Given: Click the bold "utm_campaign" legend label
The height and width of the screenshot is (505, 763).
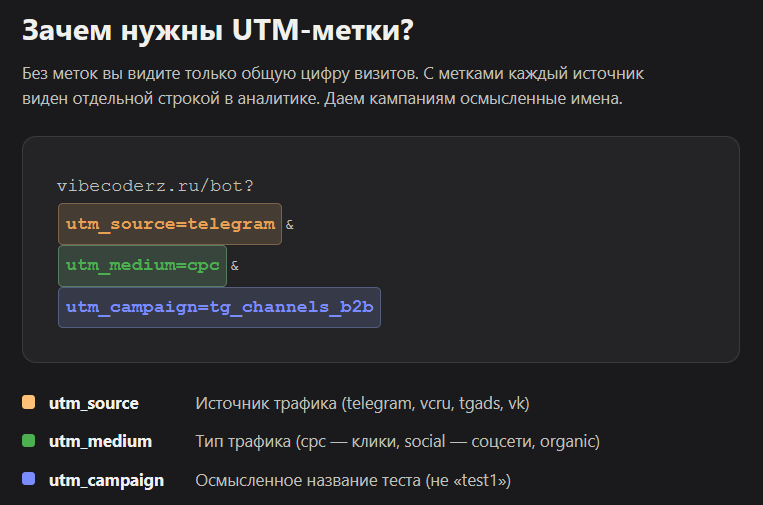Looking at the screenshot, I should (x=107, y=481).
